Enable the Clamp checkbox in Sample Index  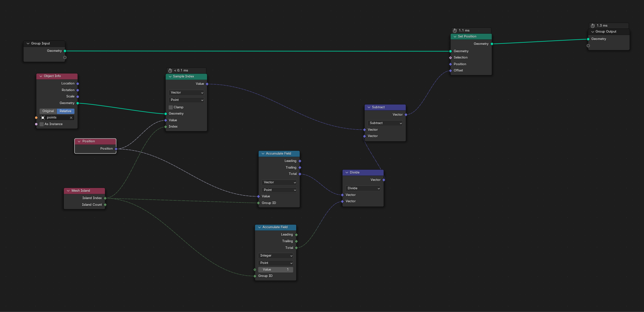pyautogui.click(x=171, y=107)
